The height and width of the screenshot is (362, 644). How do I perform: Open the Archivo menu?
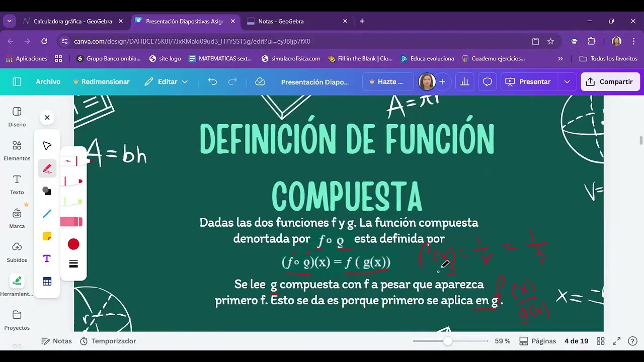(48, 81)
